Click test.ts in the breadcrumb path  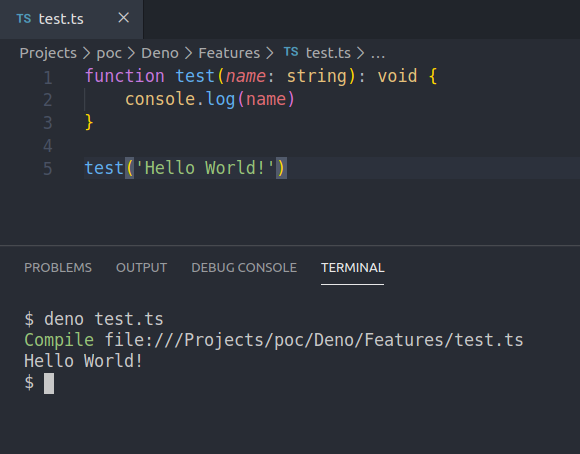point(328,53)
